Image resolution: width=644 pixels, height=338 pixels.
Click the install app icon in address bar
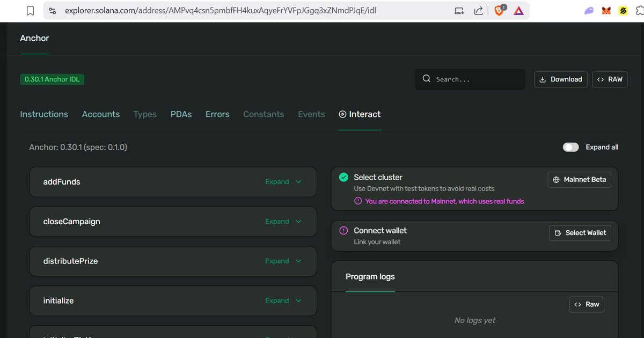[459, 11]
